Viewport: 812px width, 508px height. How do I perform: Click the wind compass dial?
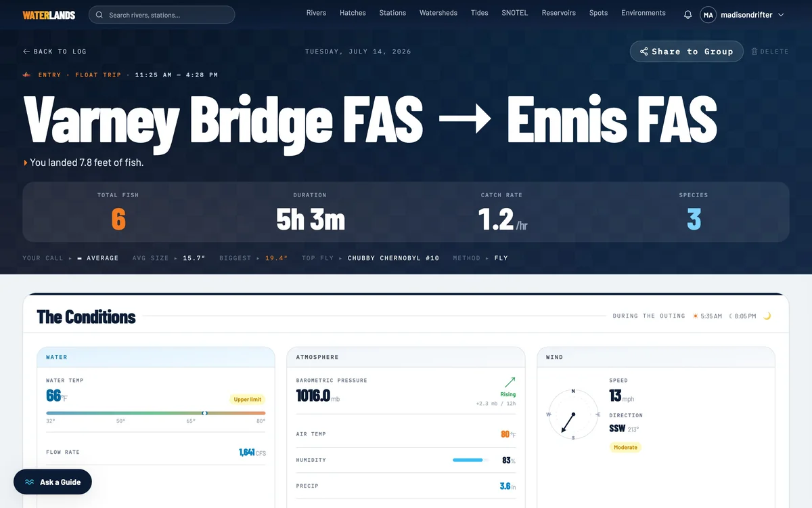coord(573,414)
